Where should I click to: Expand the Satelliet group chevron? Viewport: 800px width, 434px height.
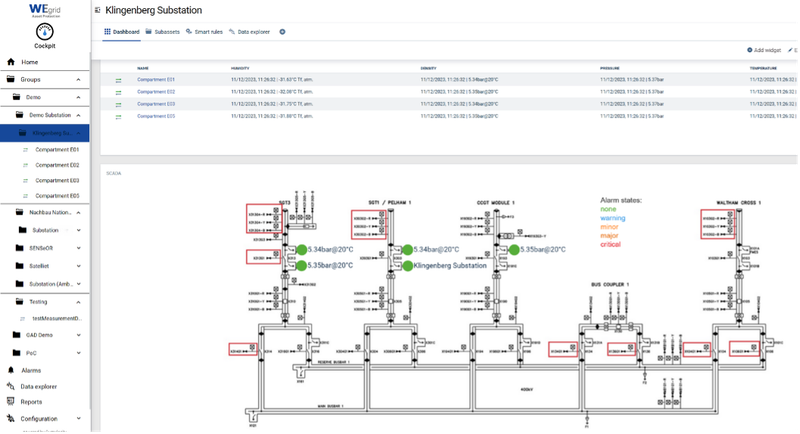79,266
